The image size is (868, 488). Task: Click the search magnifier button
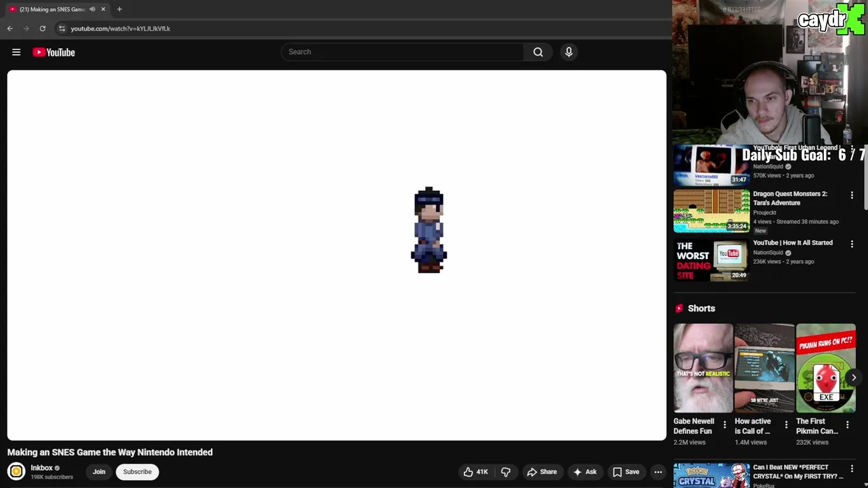pos(538,52)
